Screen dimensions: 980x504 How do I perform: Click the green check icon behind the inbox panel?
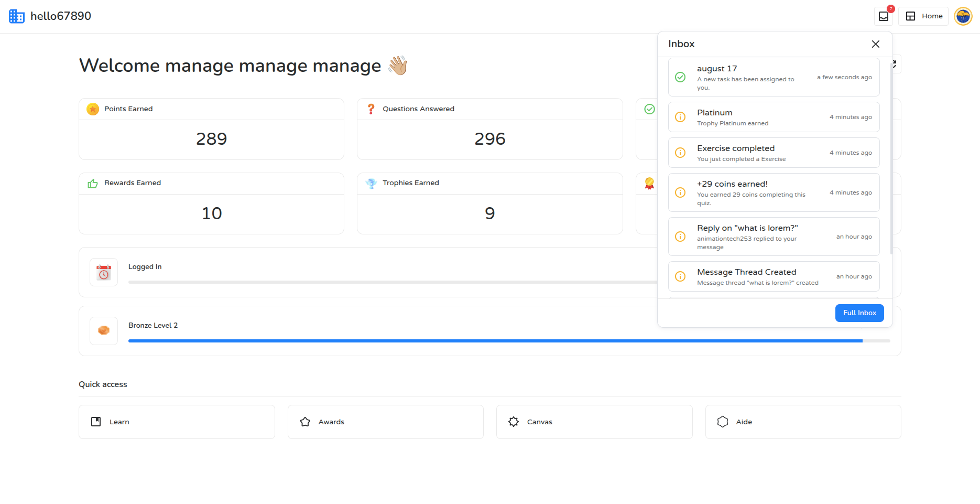coord(649,109)
